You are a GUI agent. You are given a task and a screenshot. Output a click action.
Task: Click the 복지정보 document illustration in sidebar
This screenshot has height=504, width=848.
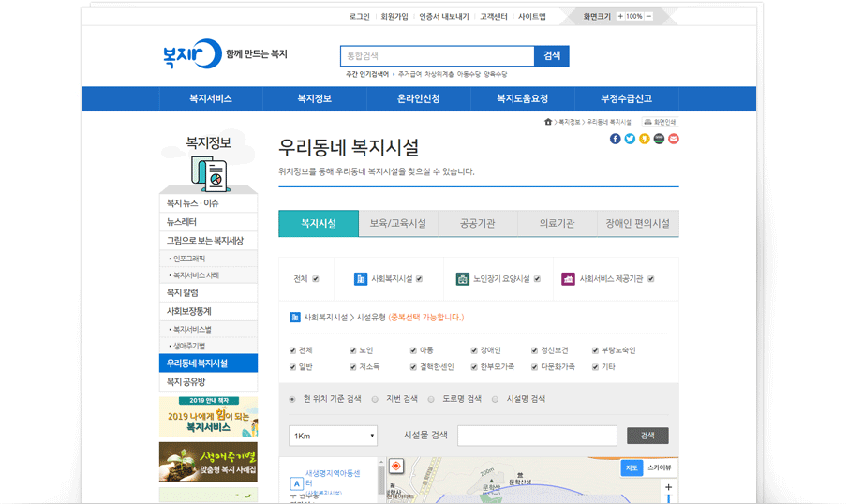(210, 174)
